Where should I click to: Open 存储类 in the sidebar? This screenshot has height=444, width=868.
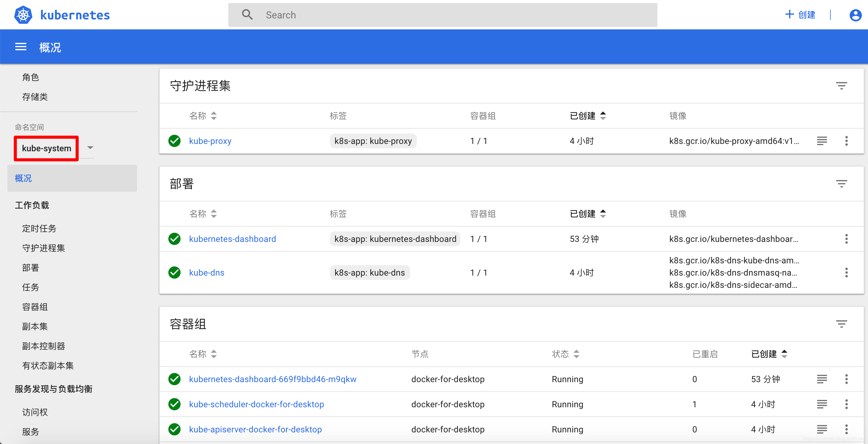click(35, 97)
